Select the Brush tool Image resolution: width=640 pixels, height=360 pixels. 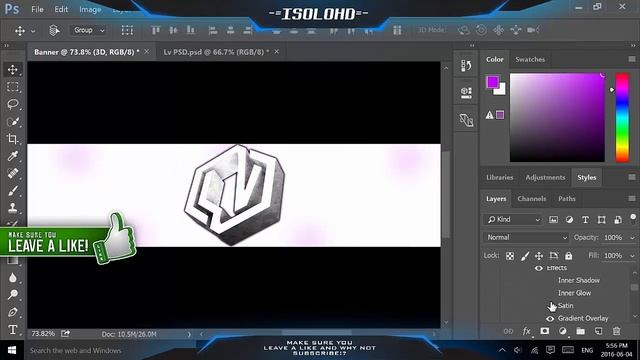pos(13,191)
